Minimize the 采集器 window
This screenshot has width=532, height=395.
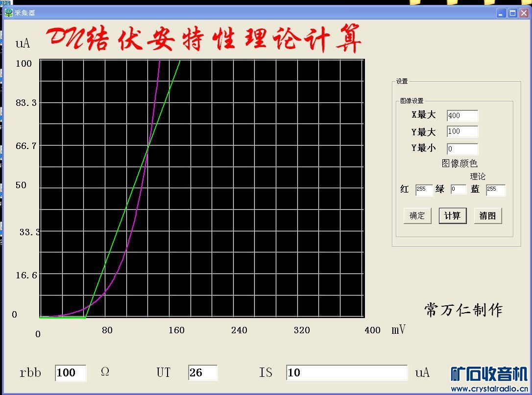(x=502, y=13)
